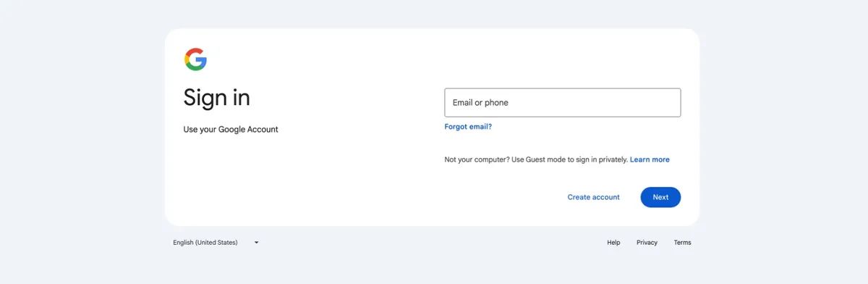Image resolution: width=868 pixels, height=284 pixels.
Task: Expand the English (United States) language dropdown
Action: [x=216, y=243]
